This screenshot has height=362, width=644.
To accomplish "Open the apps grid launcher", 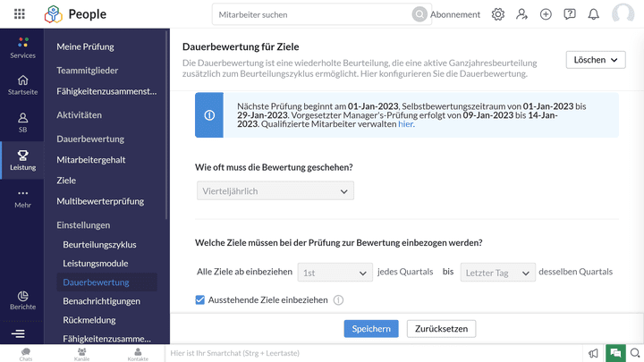I will point(20,14).
